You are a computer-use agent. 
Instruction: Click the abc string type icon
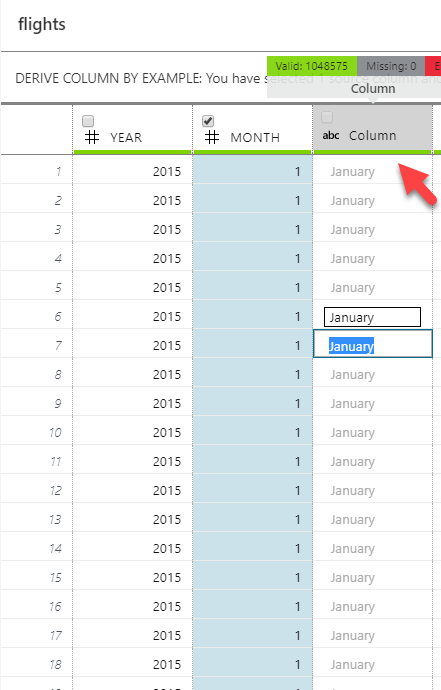click(x=331, y=136)
